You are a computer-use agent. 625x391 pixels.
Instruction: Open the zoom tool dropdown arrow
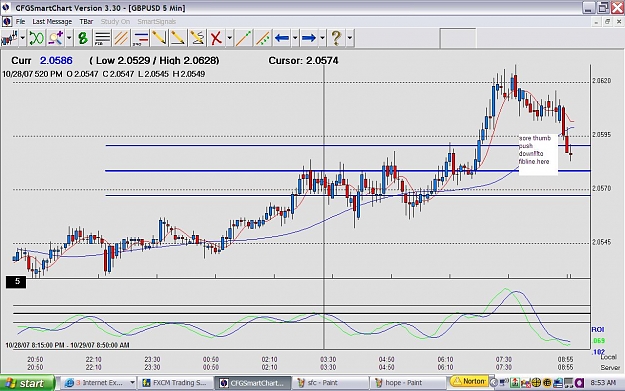[69, 38]
